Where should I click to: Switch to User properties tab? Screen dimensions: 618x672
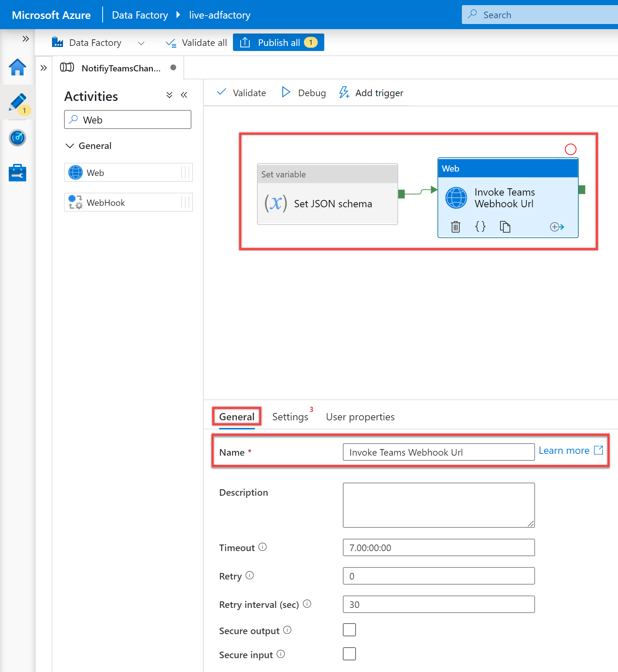(360, 417)
